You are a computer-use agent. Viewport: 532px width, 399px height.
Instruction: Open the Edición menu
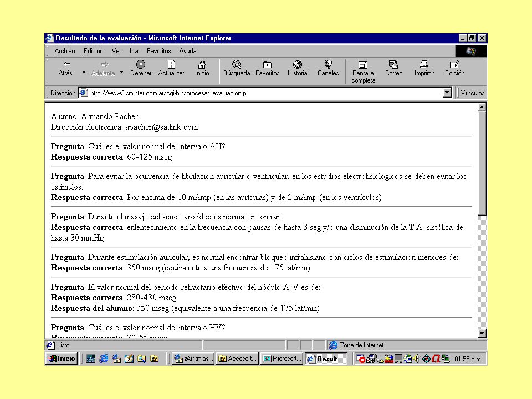[93, 51]
